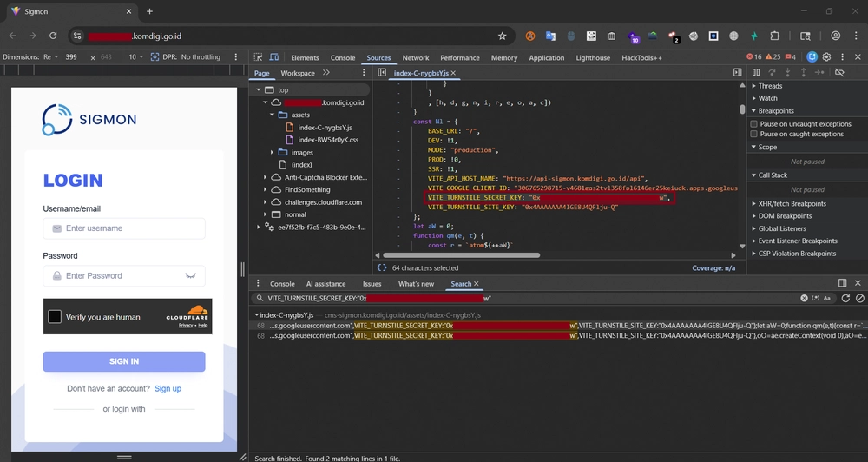Open the device toolbar more options menu
Screen dimensions: 868x462
click(x=236, y=57)
